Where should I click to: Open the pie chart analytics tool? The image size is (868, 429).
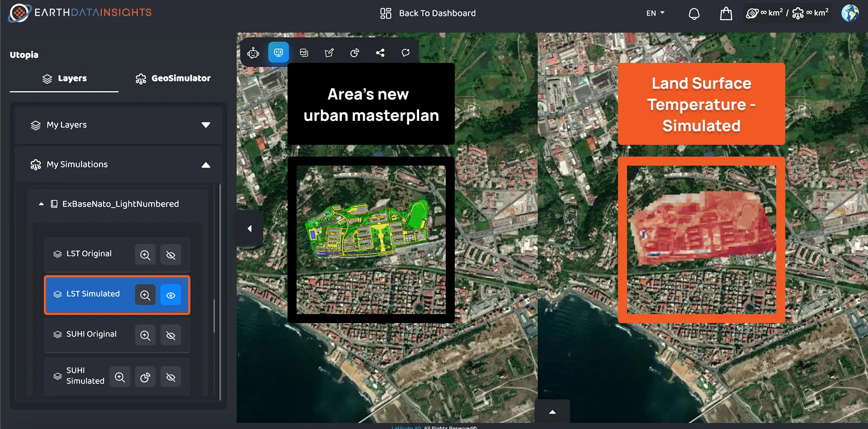(x=354, y=52)
